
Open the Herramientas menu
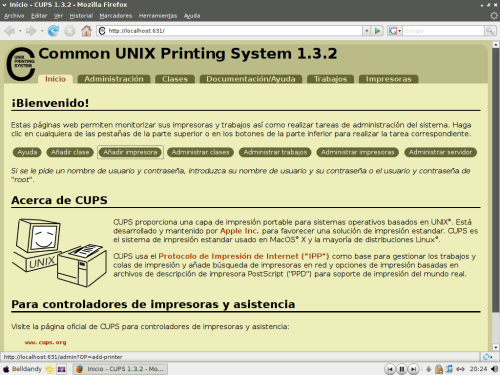[x=158, y=16]
